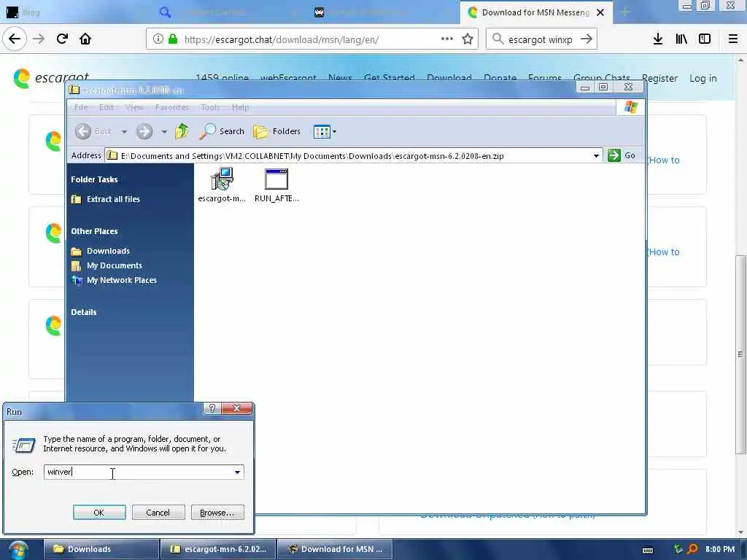Image resolution: width=747 pixels, height=560 pixels.
Task: Click the keyboard icon in system tray
Action: (648, 550)
